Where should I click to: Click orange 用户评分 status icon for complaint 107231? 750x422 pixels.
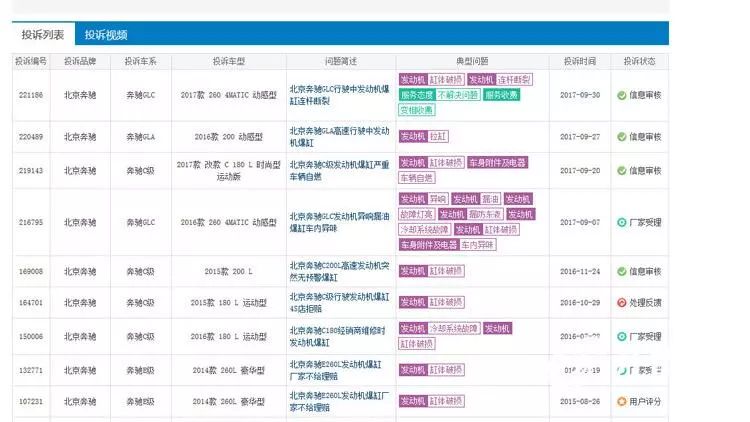click(621, 401)
